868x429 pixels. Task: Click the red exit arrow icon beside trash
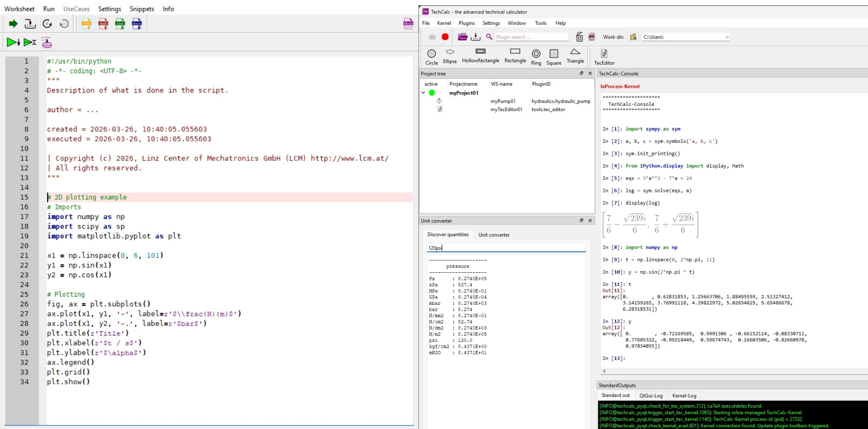(592, 37)
